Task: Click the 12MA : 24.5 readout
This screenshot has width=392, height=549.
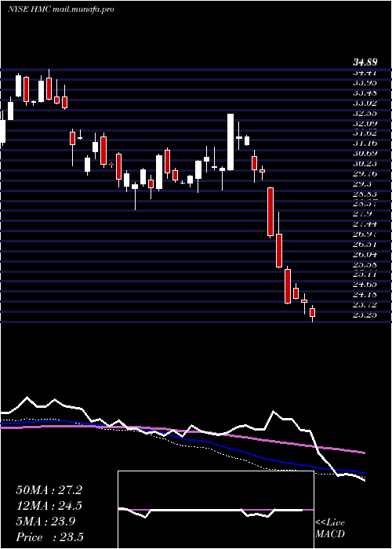Action: tap(49, 506)
